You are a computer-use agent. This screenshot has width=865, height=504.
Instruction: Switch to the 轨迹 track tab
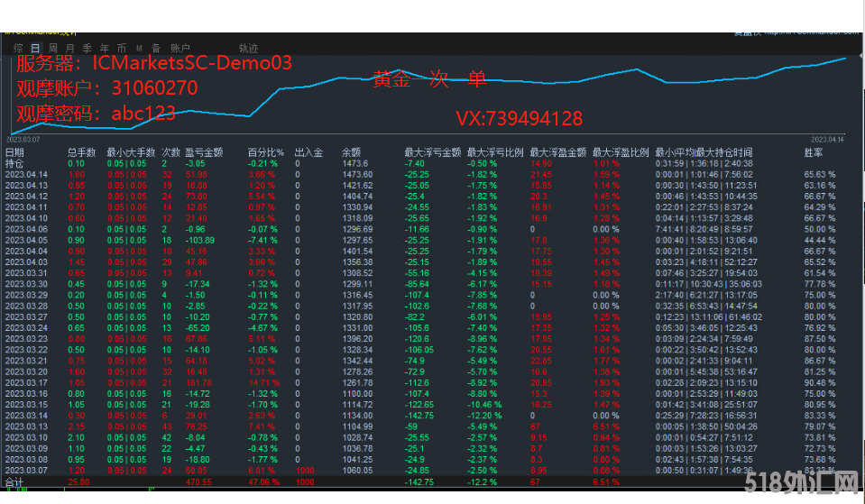(249, 48)
